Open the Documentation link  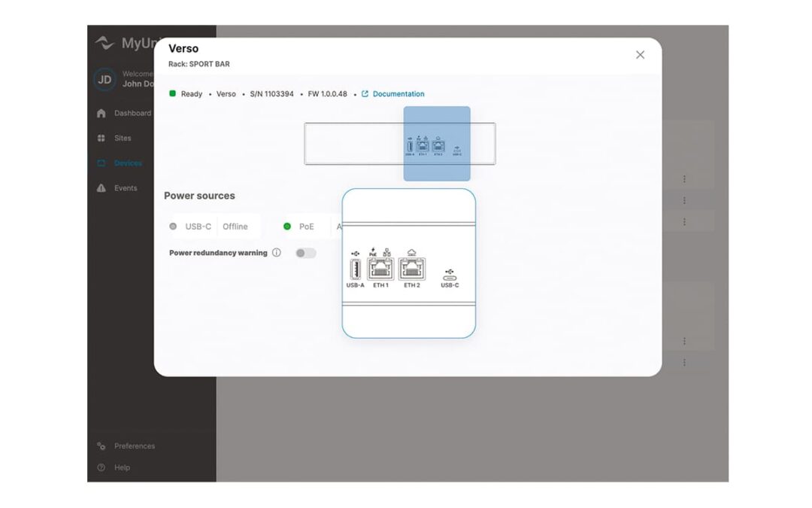(398, 94)
